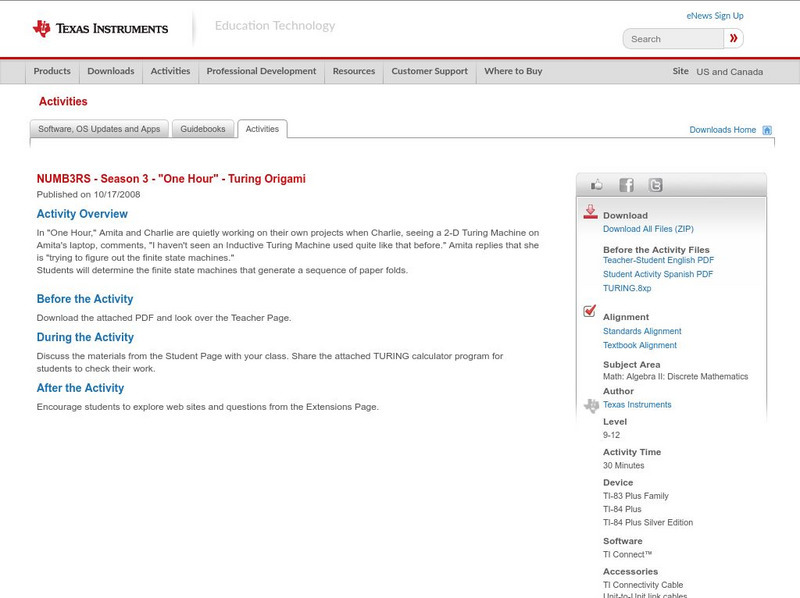
Task: Open the eNews Sign Up link
Action: [x=715, y=16]
